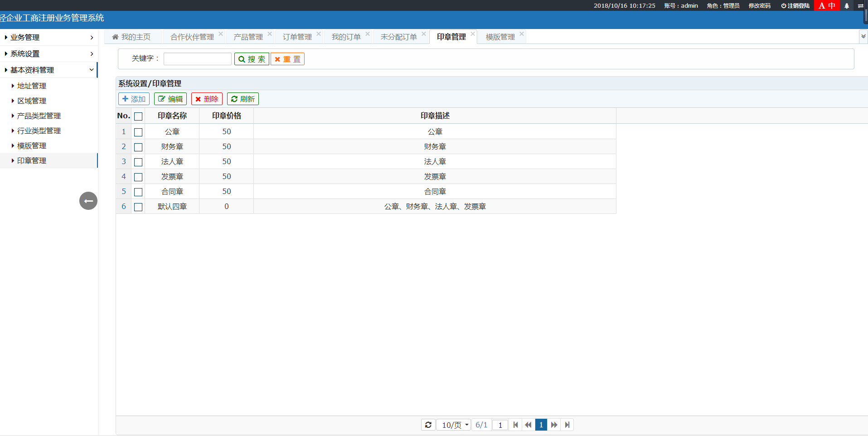Close the 合作伙伴管理 tab

click(221, 34)
